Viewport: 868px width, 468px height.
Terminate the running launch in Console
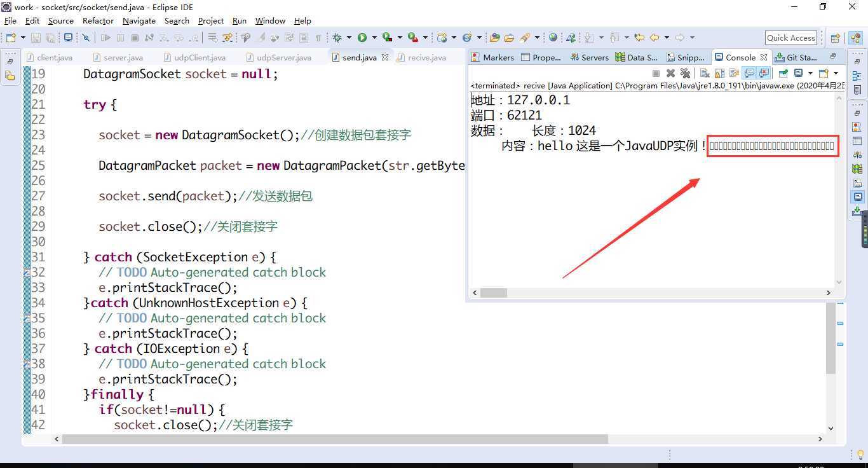click(656, 72)
